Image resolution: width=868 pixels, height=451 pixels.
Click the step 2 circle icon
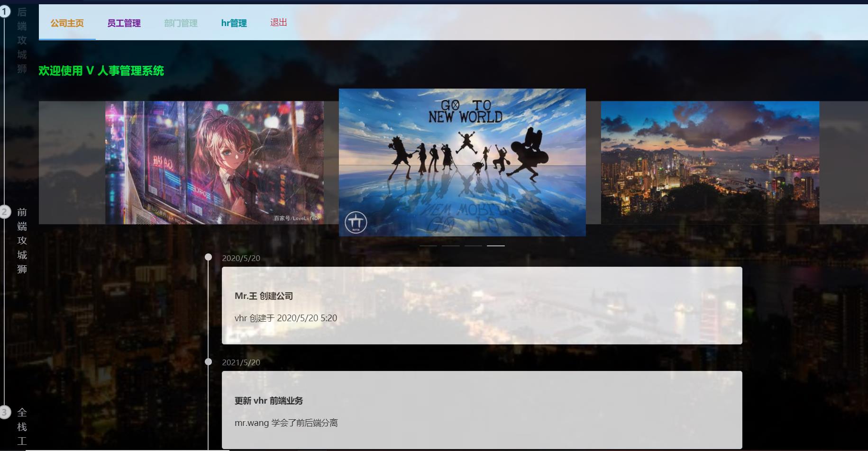(x=4, y=211)
